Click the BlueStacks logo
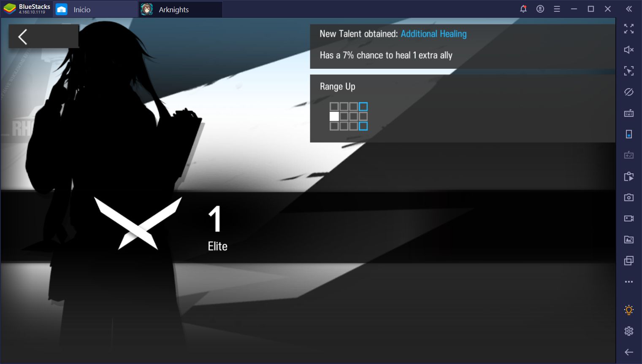 10,9
